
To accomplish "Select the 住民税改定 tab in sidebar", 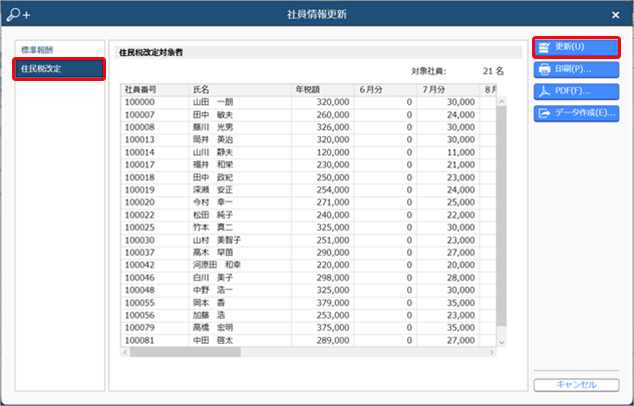I will 59,69.
